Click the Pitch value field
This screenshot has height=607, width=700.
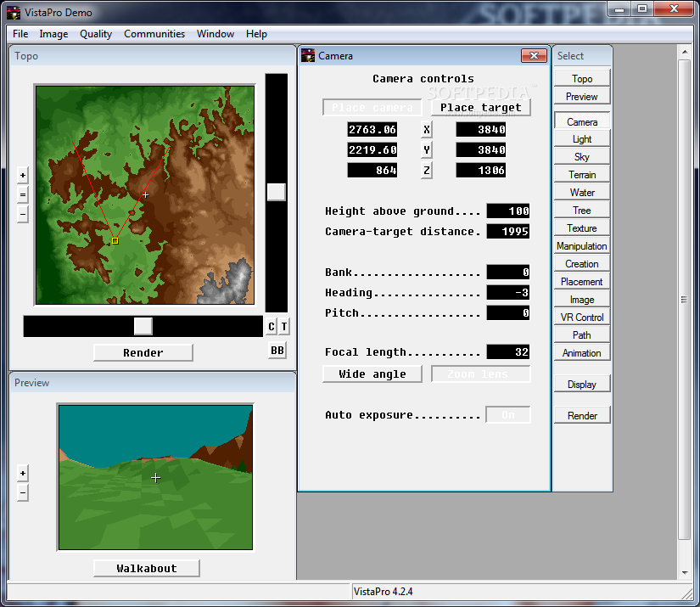(508, 312)
